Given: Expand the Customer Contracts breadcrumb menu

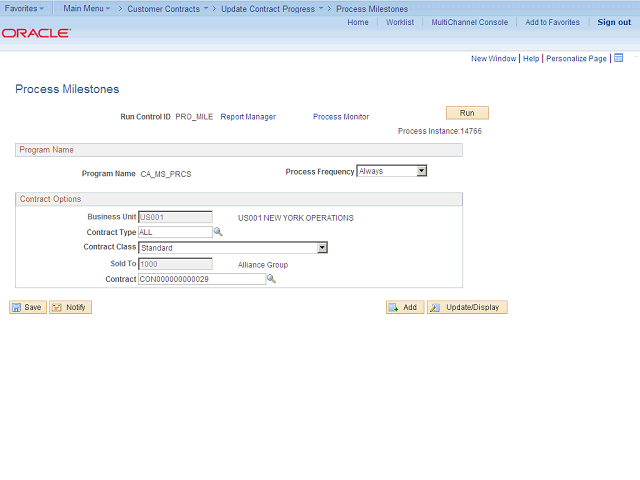Looking at the screenshot, I should [x=167, y=8].
